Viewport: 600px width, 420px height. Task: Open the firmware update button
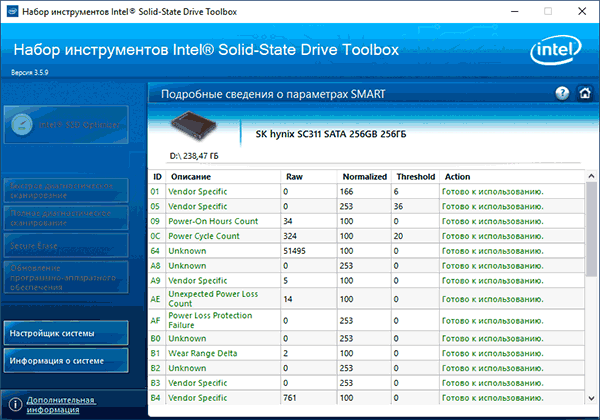pyautogui.click(x=66, y=278)
